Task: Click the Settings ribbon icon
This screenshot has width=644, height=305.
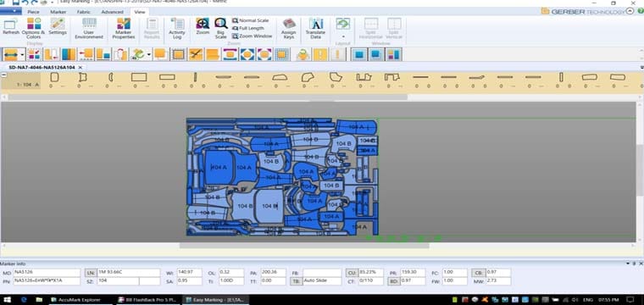Action: [58, 26]
